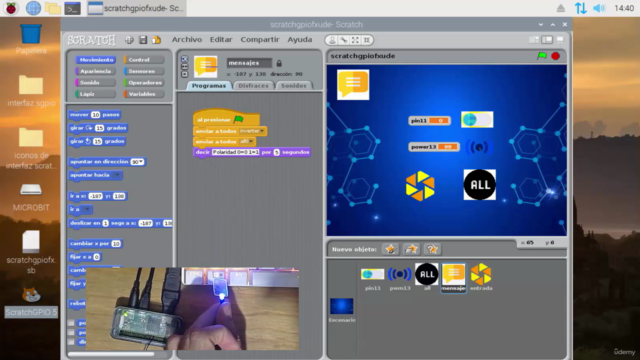640x360 pixels.
Task: Launch the web browser from the taskbar
Action: (33, 8)
